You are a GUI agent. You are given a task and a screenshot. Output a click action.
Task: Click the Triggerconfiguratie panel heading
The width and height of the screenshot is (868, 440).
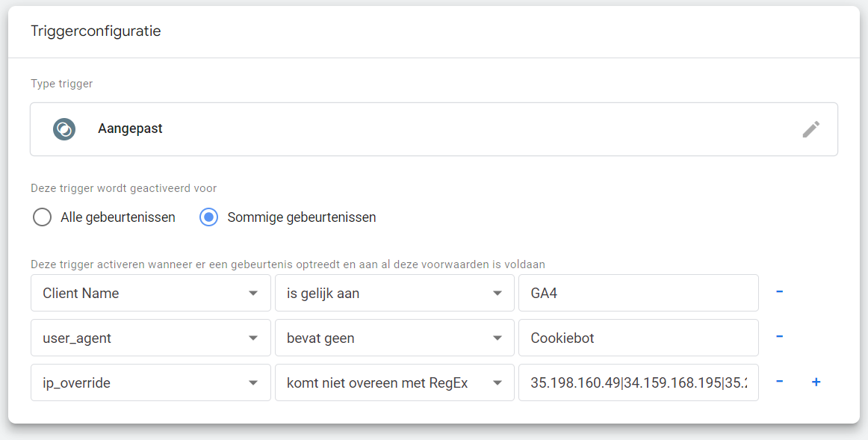pos(96,31)
